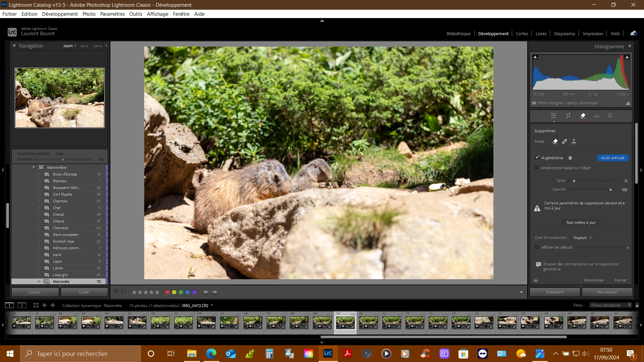Open the Masking tool
This screenshot has width=644, height=362.
[610, 116]
